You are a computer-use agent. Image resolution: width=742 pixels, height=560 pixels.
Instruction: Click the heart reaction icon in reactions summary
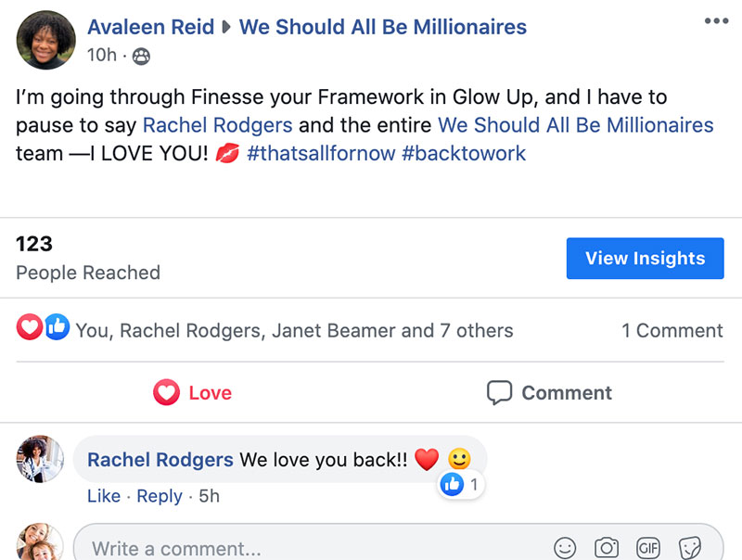29,327
